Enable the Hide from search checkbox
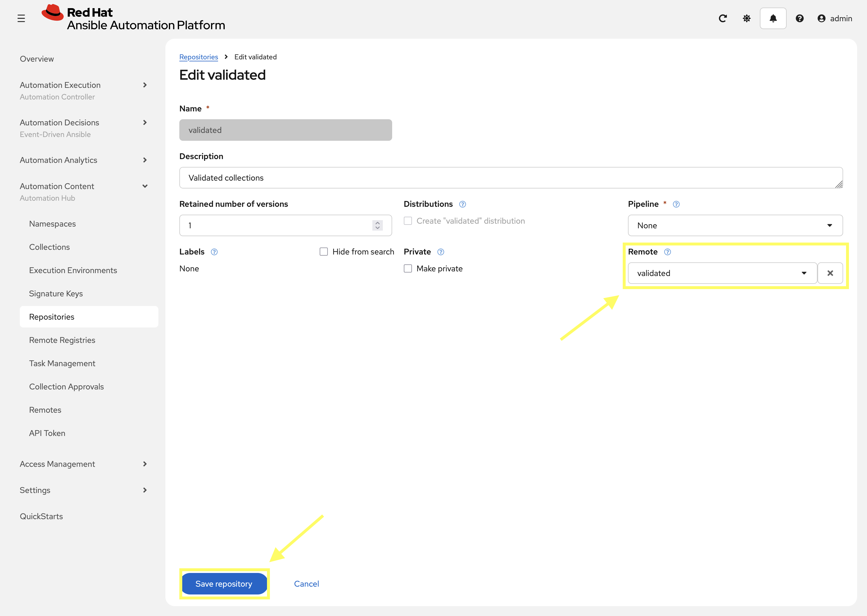 click(x=323, y=252)
